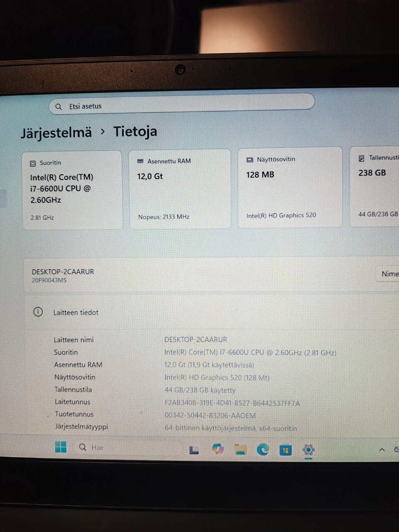Launch Copilot from the taskbar
Image resolution: width=399 pixels, height=532 pixels.
[x=218, y=449]
